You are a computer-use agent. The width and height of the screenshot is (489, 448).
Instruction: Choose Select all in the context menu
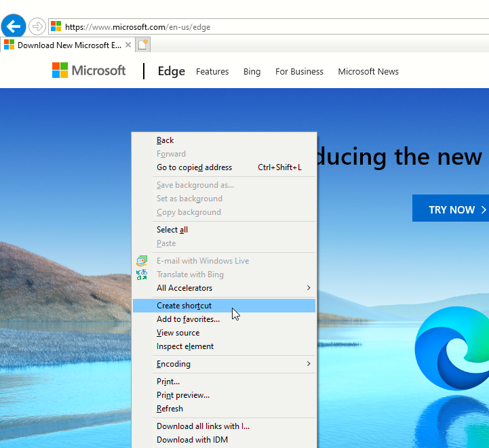click(x=224, y=230)
